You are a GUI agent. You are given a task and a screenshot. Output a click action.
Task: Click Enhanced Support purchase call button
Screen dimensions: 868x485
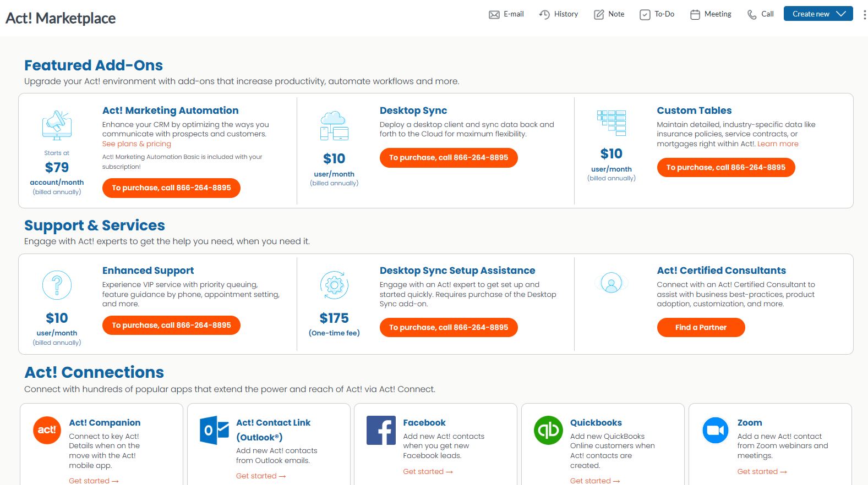[171, 326]
